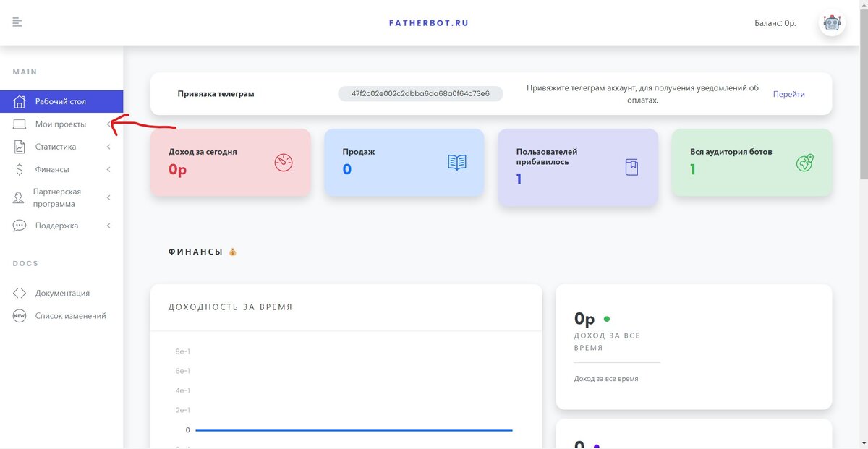The height and width of the screenshot is (449, 868).
Task: Click the blue line in income chart
Action: click(354, 430)
